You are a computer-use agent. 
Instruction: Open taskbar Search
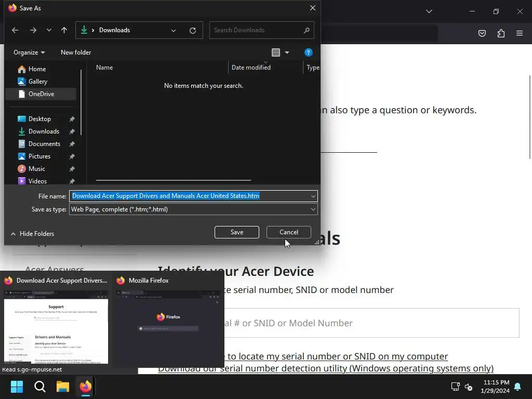[x=39, y=387]
